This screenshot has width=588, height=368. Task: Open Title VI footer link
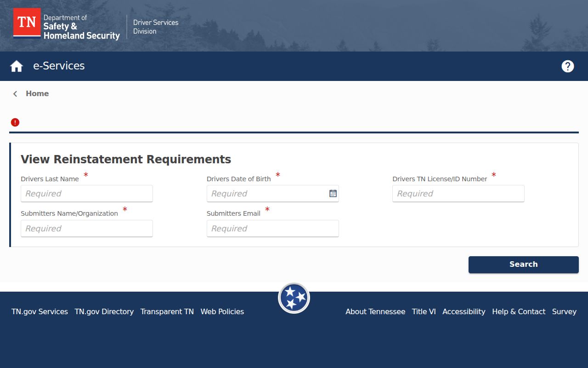point(424,311)
